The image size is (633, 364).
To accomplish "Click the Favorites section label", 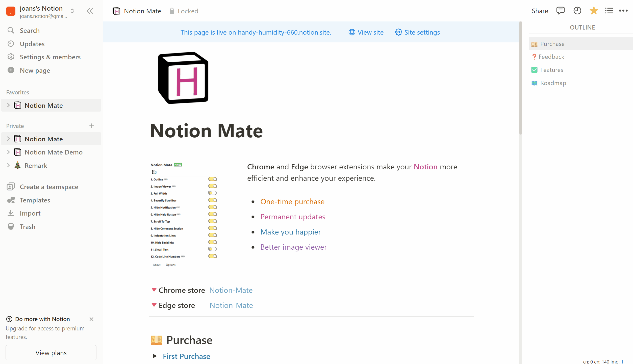I will (x=18, y=92).
